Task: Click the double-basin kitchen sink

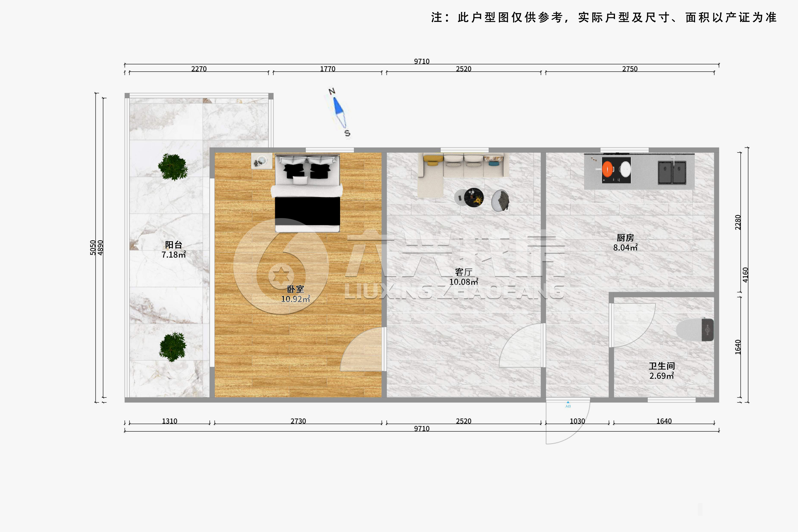Action: pyautogui.click(x=672, y=172)
